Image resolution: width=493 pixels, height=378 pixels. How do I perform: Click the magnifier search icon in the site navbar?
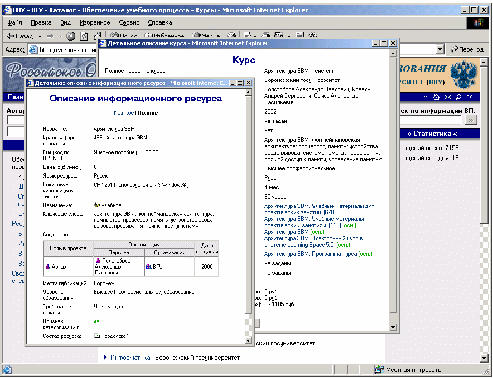click(x=459, y=97)
